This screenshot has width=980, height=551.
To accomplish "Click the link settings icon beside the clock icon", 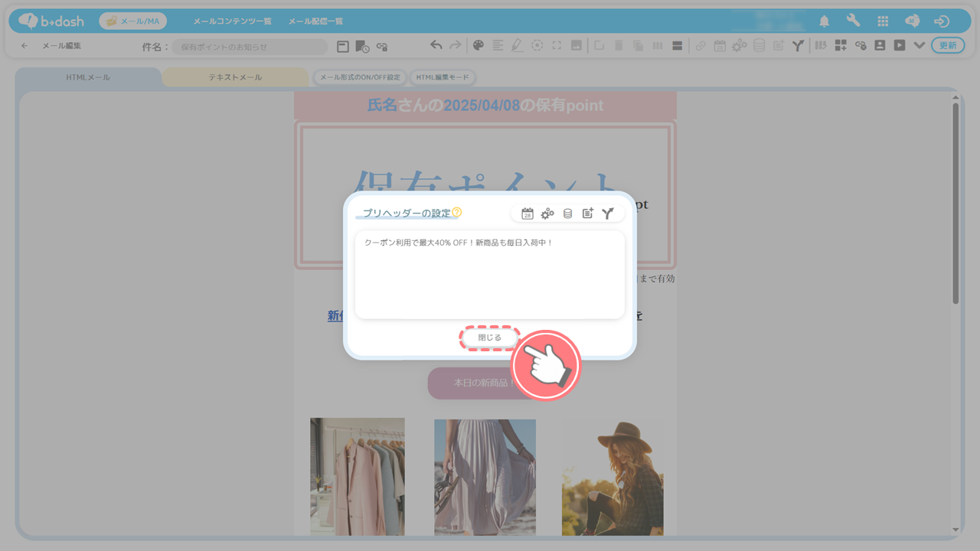I will (x=381, y=47).
